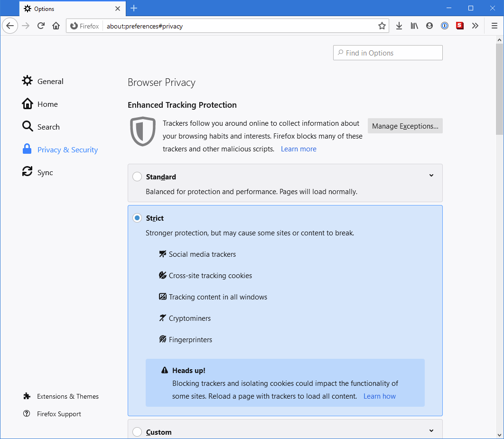The height and width of the screenshot is (439, 504).
Task: Open the Learn how link
Action: pos(379,396)
